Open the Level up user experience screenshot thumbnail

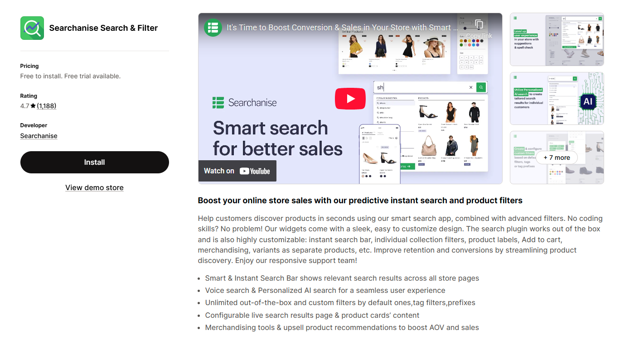pos(557,39)
